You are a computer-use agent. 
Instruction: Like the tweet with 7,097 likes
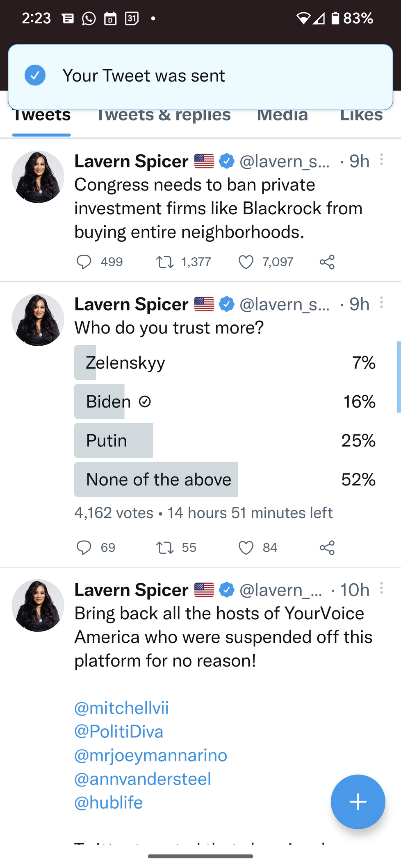pos(246,262)
